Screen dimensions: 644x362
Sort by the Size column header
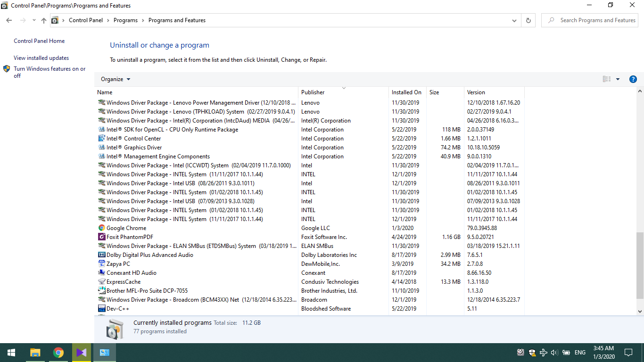click(446, 92)
